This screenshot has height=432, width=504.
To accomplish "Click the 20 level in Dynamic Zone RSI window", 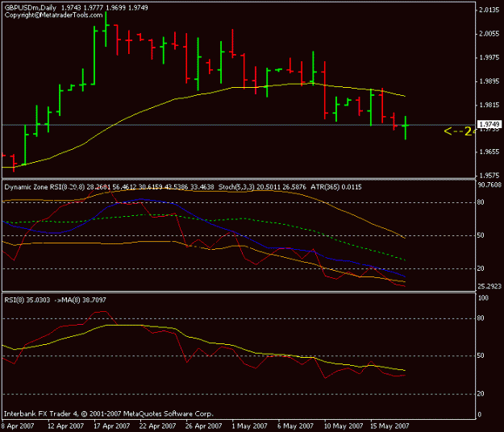I will point(481,268).
